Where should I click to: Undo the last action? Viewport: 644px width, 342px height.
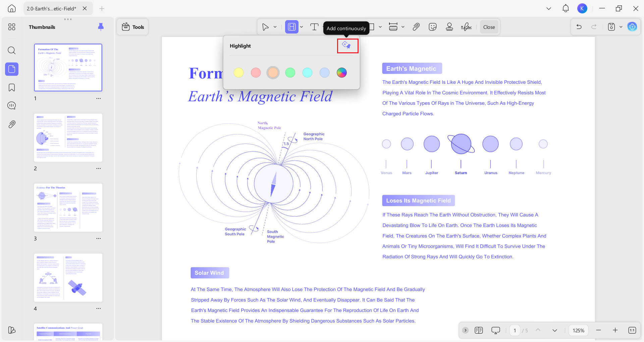579,27
